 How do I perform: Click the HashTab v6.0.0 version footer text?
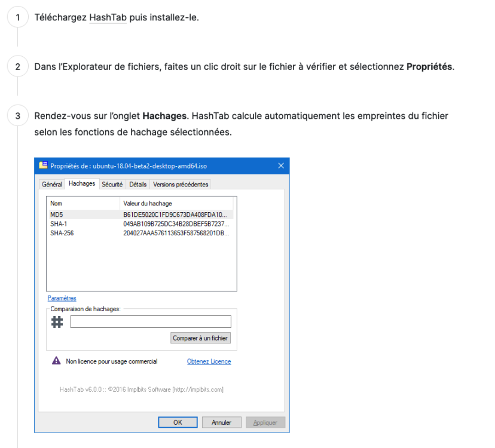(142, 389)
